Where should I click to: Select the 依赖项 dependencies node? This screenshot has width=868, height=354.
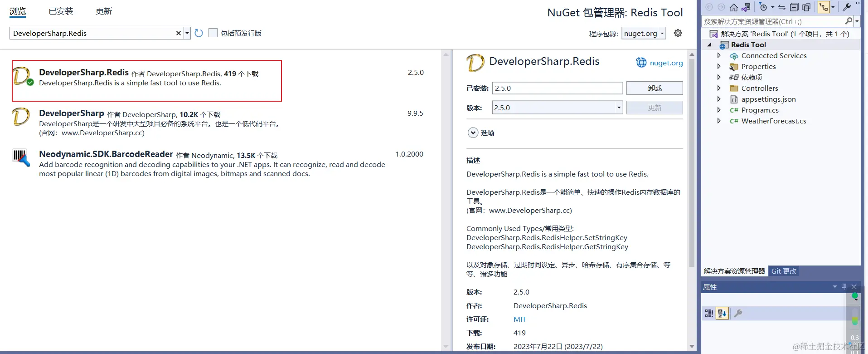[x=752, y=78]
